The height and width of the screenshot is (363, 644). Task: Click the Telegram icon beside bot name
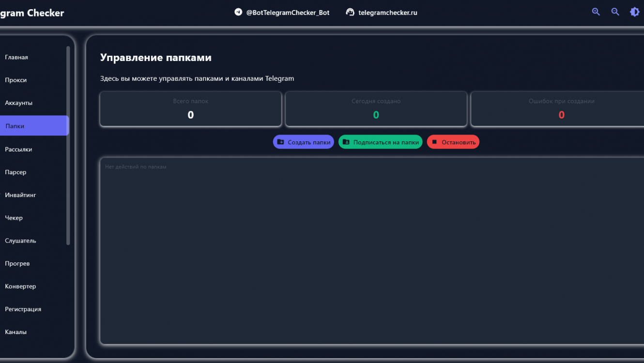coord(238,12)
